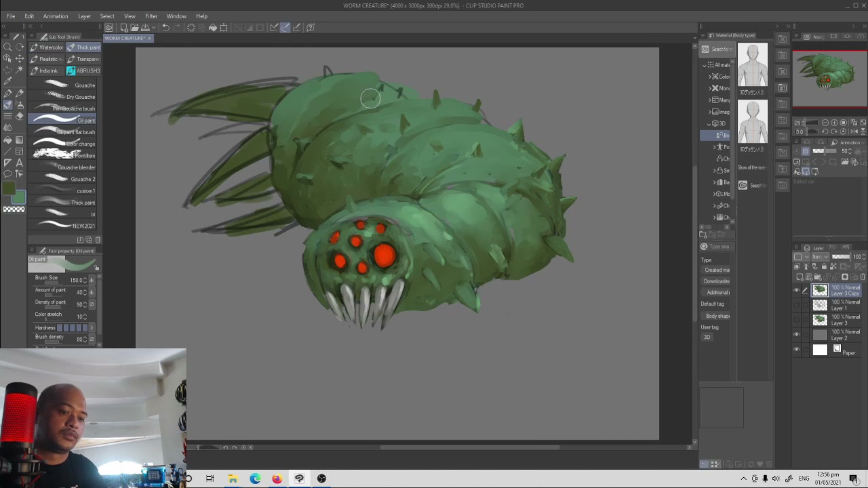Expand the Image material folder
Screen dimensions: 868x488
pos(710,111)
